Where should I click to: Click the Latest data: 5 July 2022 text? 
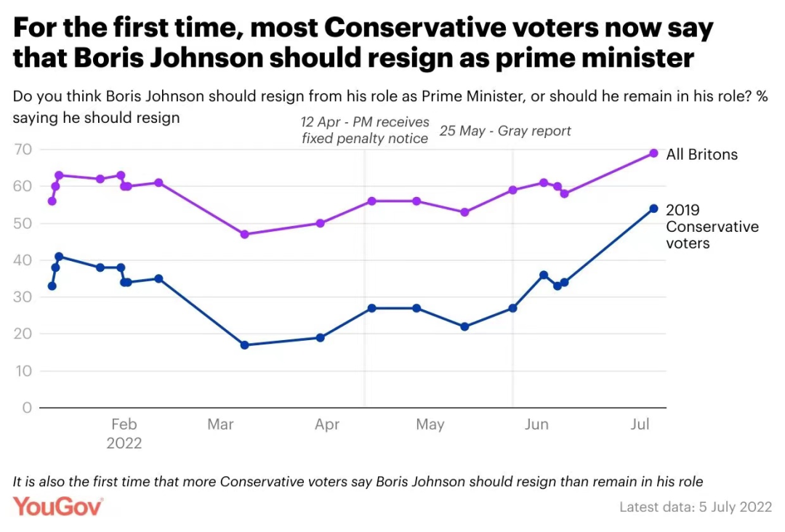(x=696, y=507)
